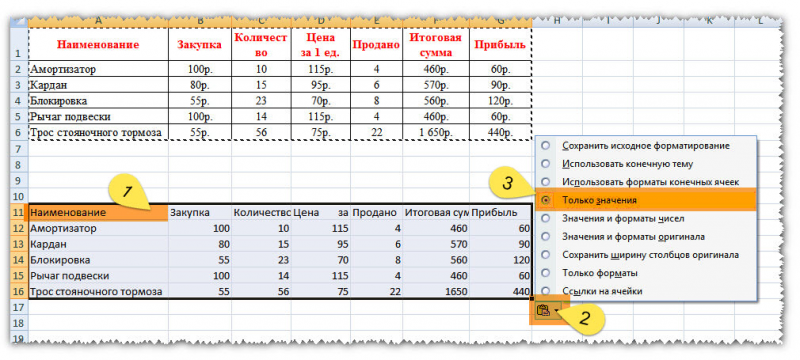Screen dimensions: 800x360
Task: Choose 'Использовать конечную тему' option
Action: pyautogui.click(x=645, y=164)
